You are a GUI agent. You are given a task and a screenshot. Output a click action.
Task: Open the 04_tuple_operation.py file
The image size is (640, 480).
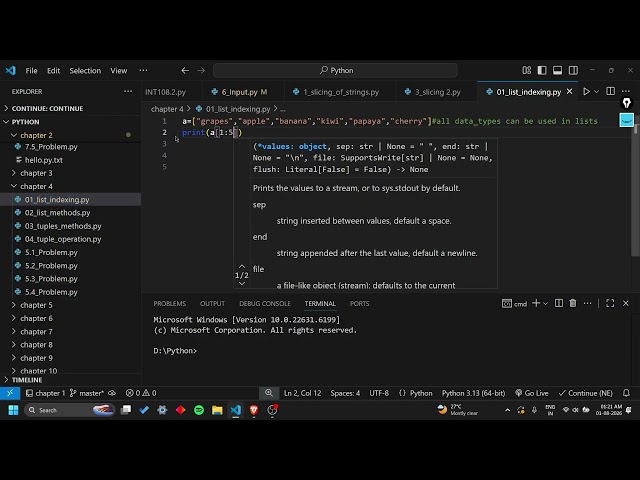(70, 239)
